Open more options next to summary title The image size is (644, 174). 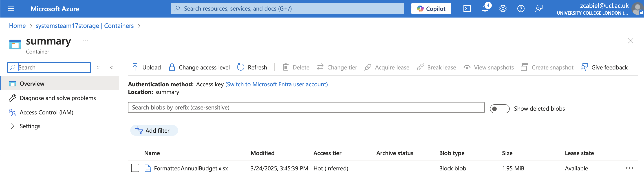[x=85, y=41]
